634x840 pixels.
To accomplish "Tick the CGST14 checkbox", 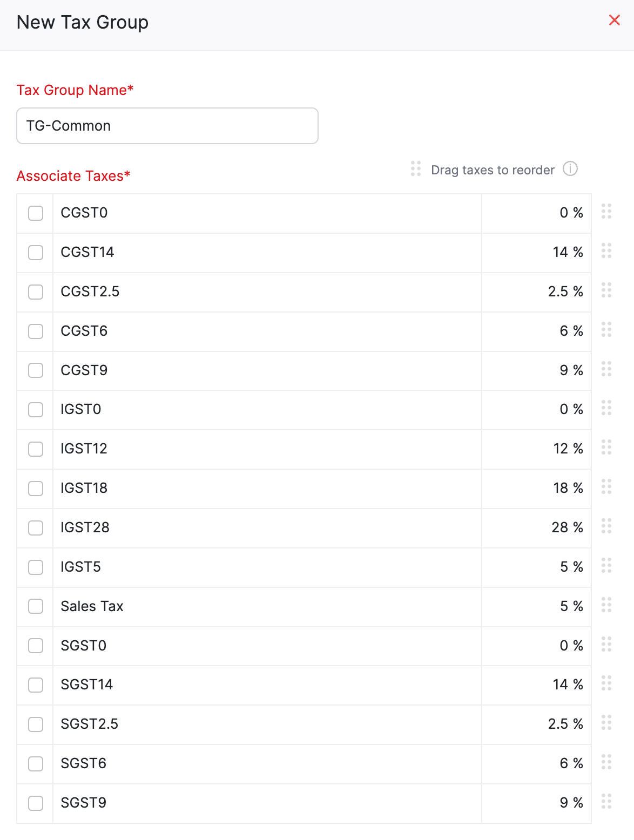I will click(x=36, y=253).
